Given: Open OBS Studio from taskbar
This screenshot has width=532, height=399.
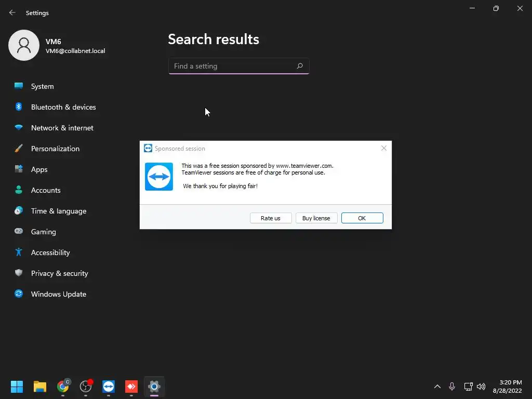Looking at the screenshot, I should pyautogui.click(x=86, y=387).
